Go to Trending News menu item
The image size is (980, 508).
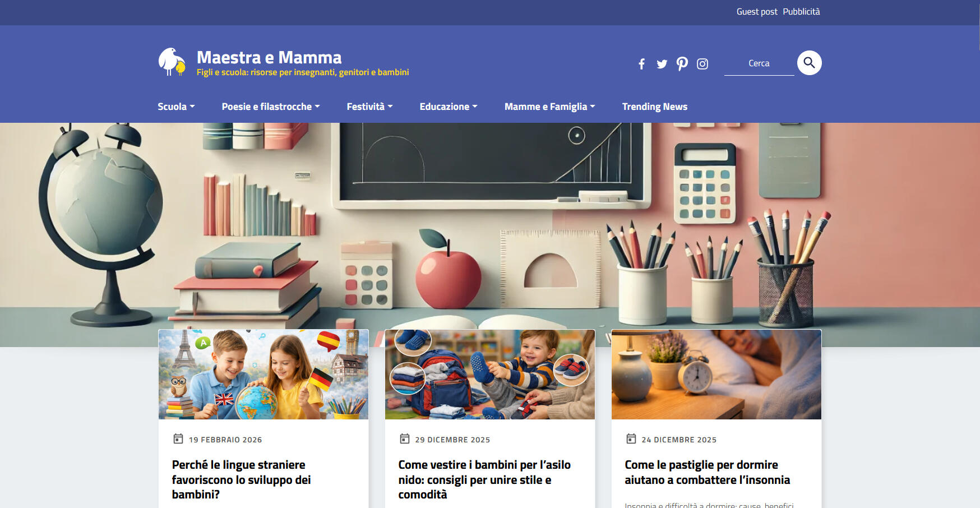point(655,107)
